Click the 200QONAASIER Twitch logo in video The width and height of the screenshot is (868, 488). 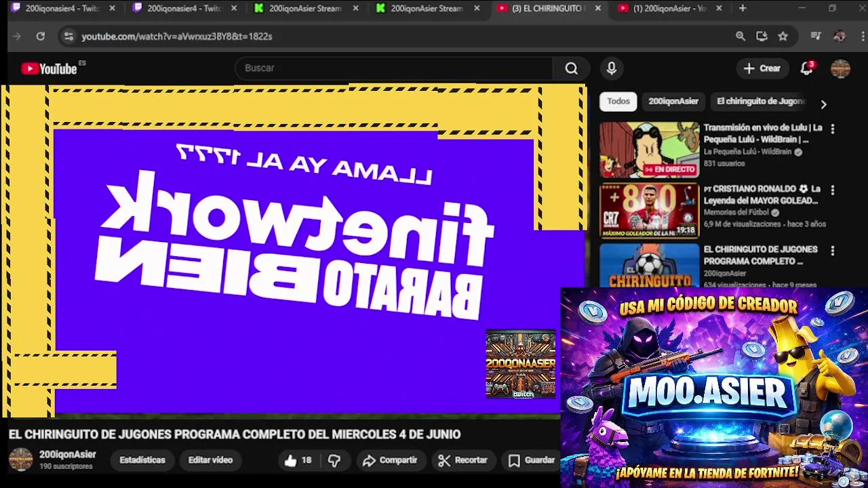pyautogui.click(x=521, y=363)
